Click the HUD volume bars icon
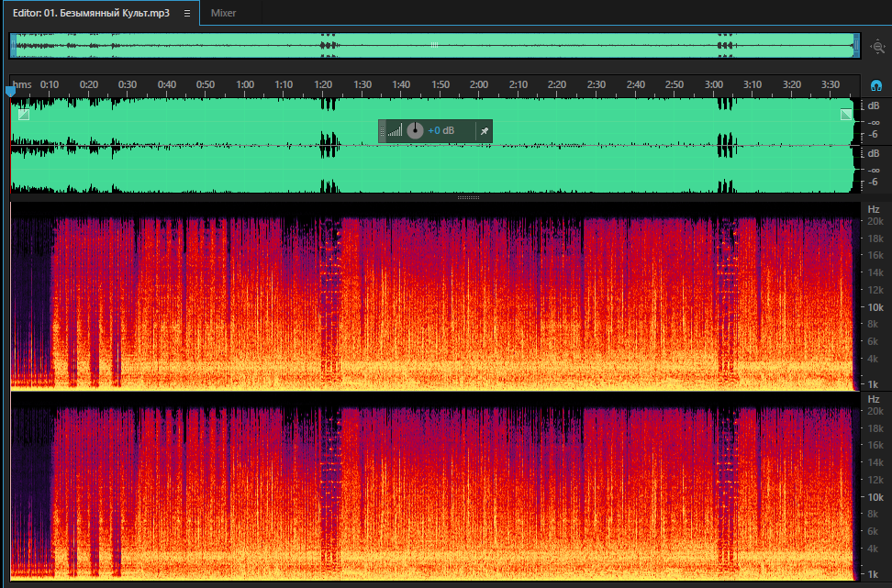The image size is (892, 588). pyautogui.click(x=396, y=131)
